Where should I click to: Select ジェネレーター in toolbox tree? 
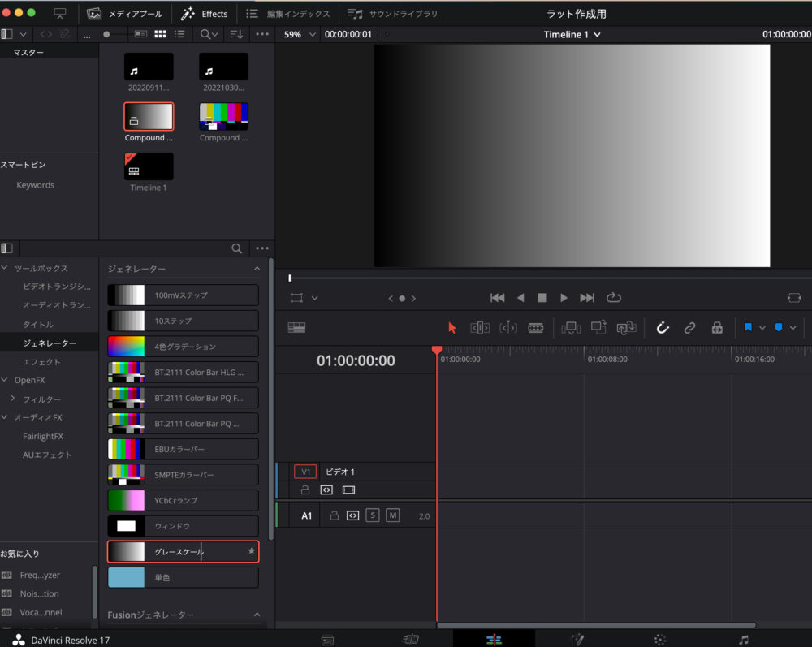coord(50,343)
